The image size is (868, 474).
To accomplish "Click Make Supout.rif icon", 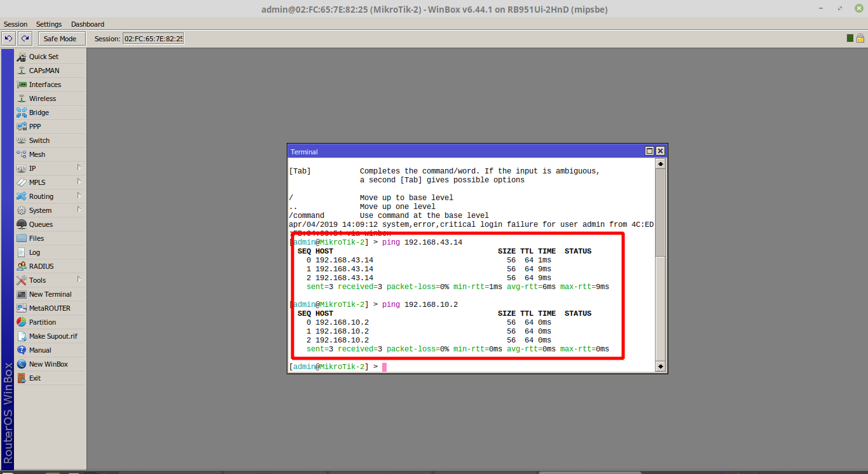I will click(x=22, y=336).
